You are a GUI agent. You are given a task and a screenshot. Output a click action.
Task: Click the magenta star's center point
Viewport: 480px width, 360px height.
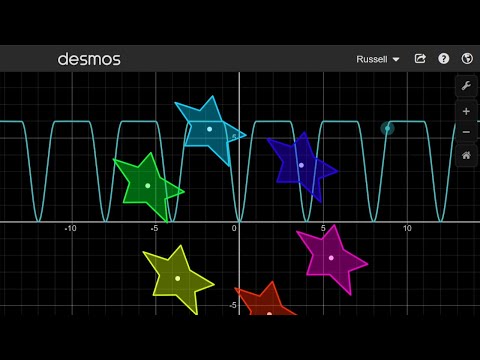point(331,258)
